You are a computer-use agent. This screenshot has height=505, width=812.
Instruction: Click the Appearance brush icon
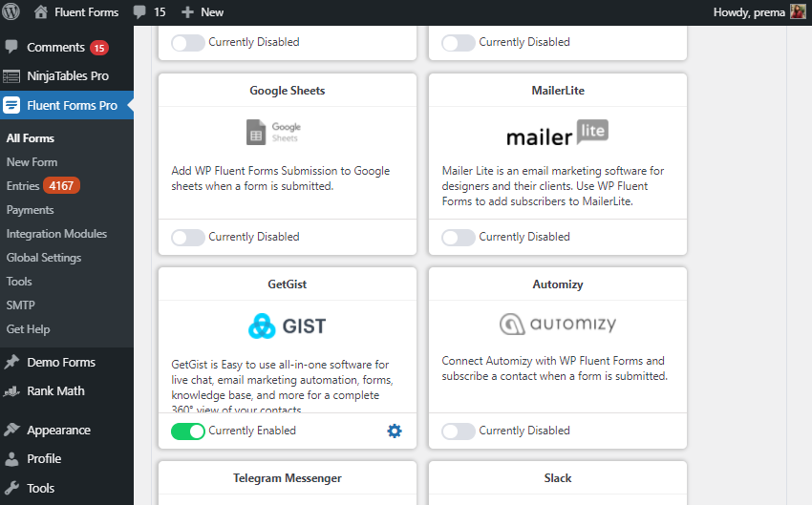[x=11, y=430]
